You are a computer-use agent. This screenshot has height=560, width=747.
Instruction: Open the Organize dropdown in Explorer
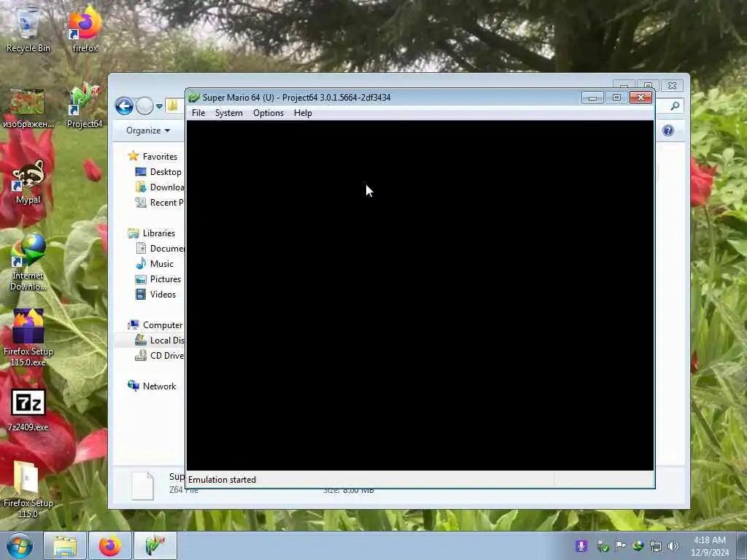point(147,131)
